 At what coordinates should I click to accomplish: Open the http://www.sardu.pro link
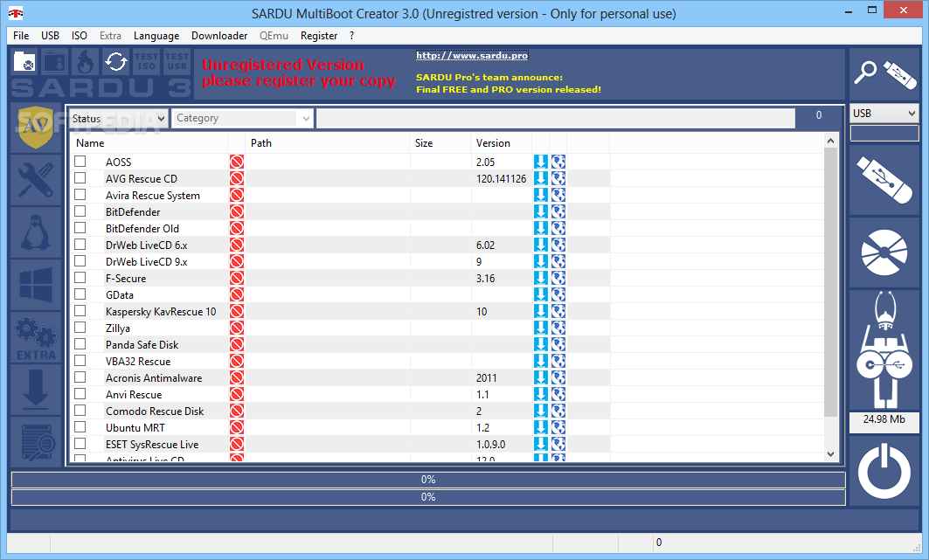pyautogui.click(x=472, y=56)
